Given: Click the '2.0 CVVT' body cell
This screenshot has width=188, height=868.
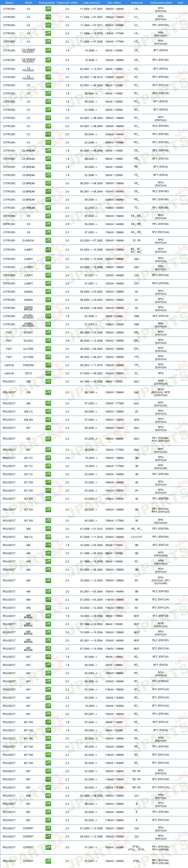Looking at the screenshot, I should [x=137, y=537].
